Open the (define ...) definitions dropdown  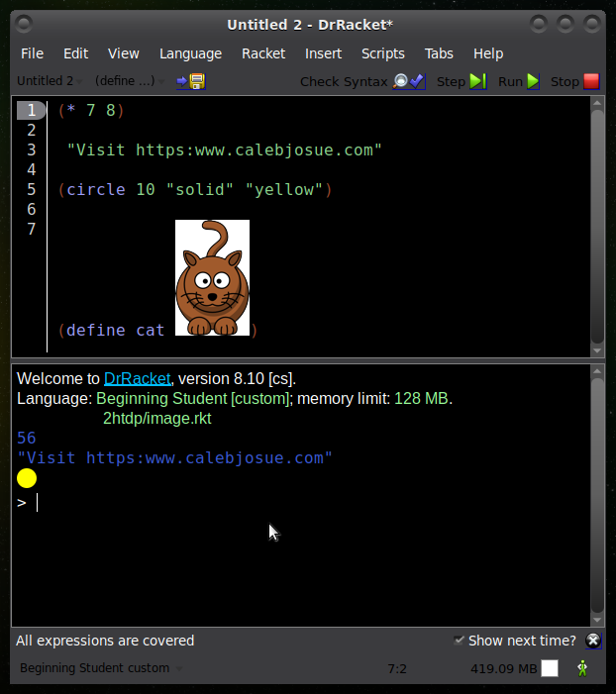click(x=130, y=81)
